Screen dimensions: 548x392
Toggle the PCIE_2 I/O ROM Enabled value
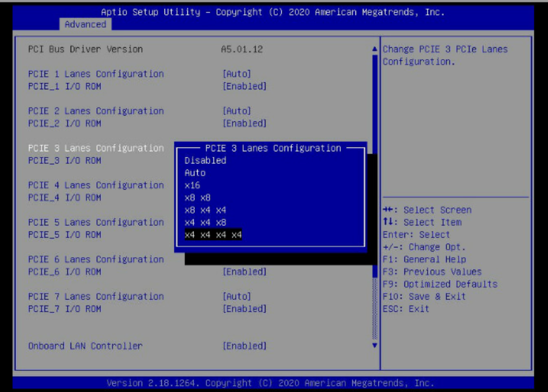click(x=244, y=123)
